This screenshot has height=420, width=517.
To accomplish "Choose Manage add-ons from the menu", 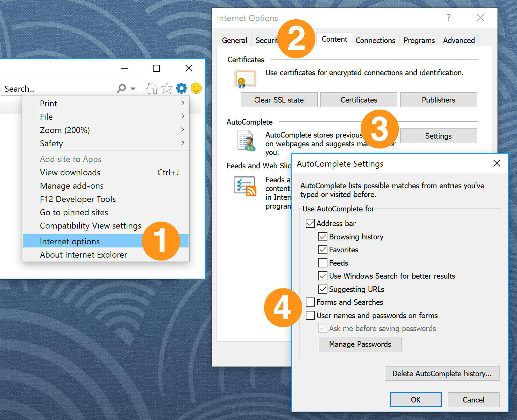I will (106, 186).
